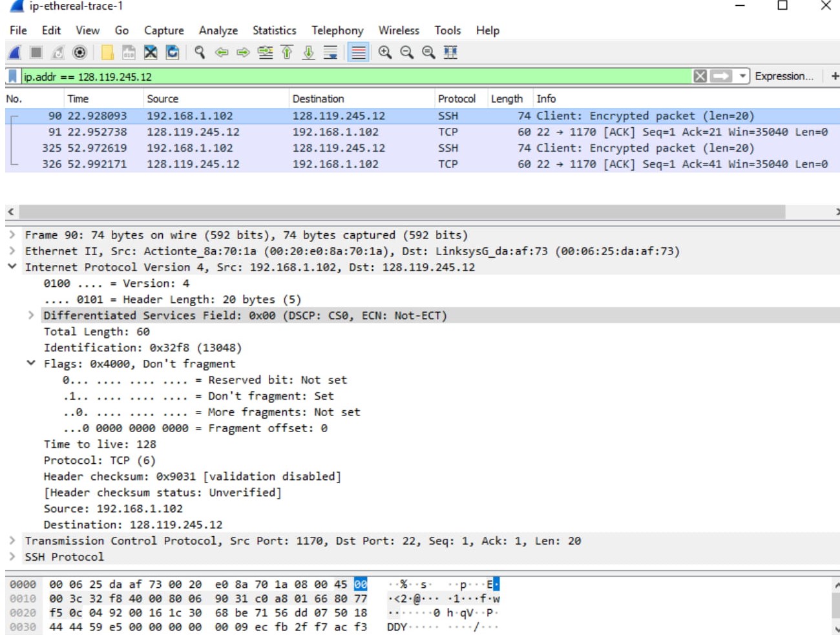
Task: Click the hex pane vertical scrollbar
Action: [x=836, y=605]
